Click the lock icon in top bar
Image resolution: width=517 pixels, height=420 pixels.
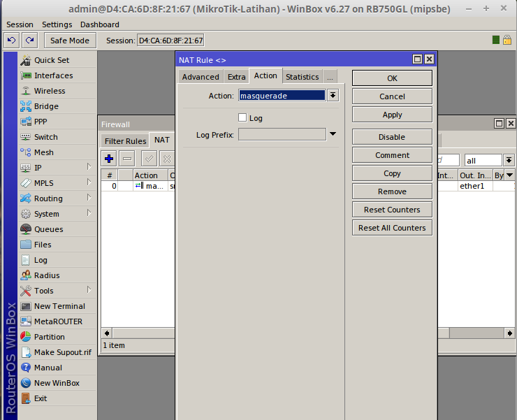coord(507,41)
